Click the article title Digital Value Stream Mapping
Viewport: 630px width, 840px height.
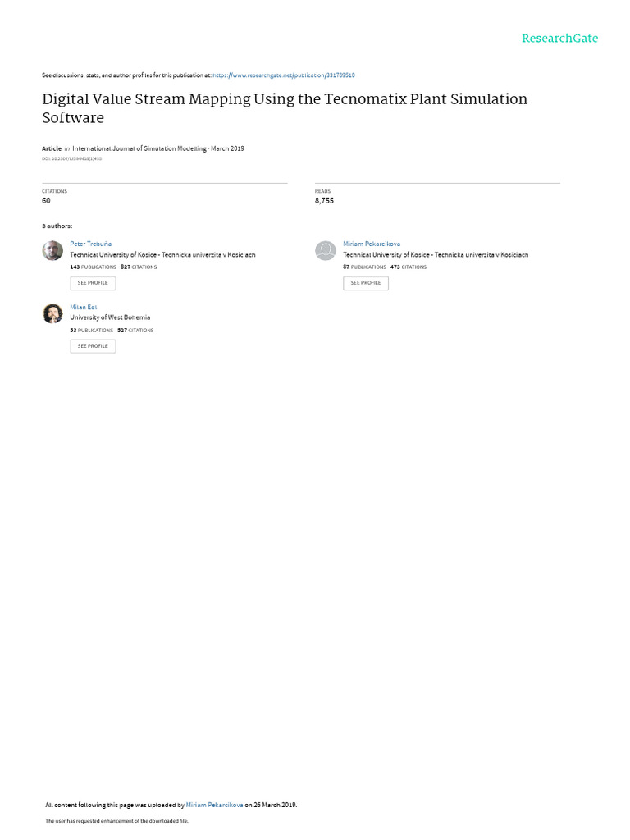[x=285, y=108]
